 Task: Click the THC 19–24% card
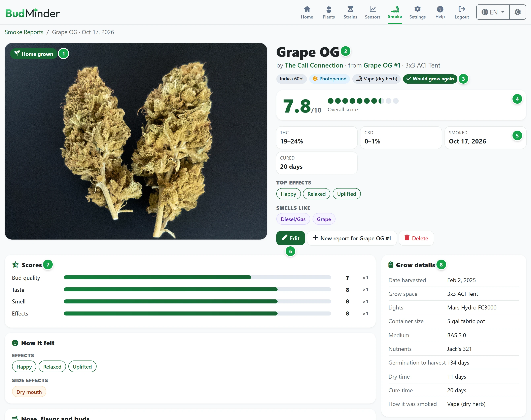pyautogui.click(x=317, y=138)
